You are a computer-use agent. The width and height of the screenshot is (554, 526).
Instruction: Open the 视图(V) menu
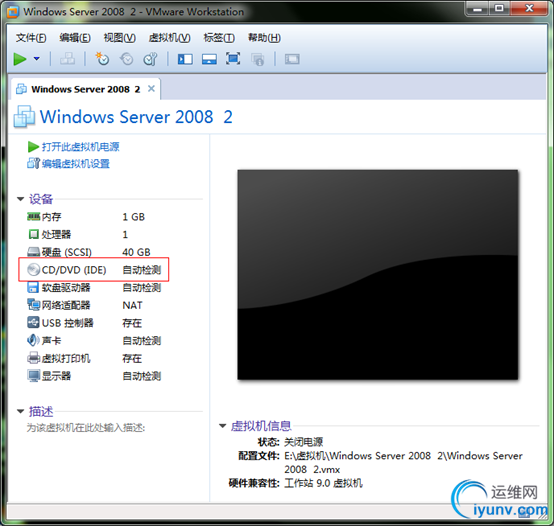[x=119, y=38]
